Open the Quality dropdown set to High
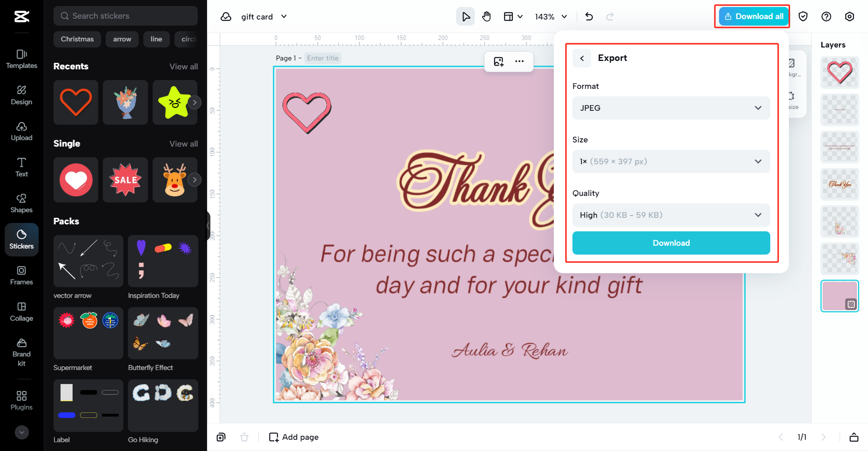Screen dimensions: 868x451 tap(671, 215)
